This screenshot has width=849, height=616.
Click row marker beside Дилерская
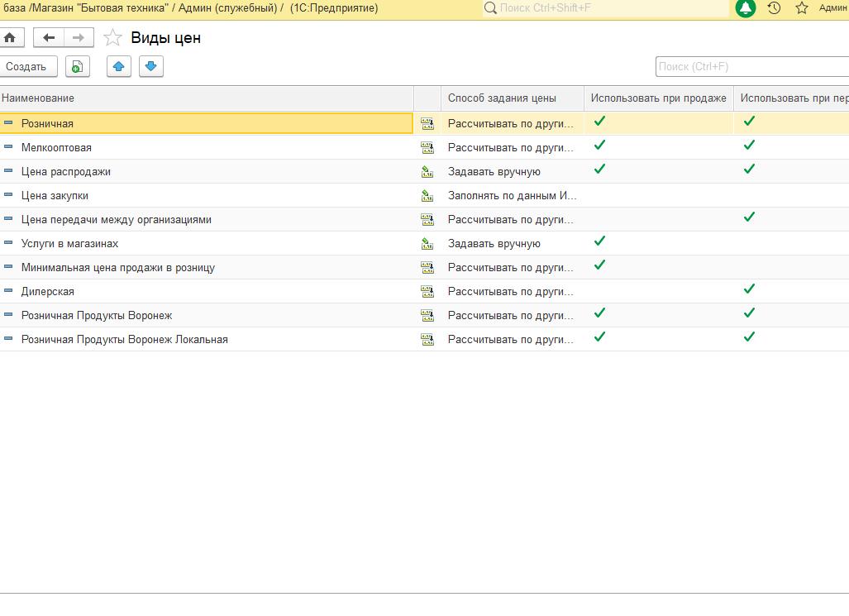pyautogui.click(x=8, y=291)
